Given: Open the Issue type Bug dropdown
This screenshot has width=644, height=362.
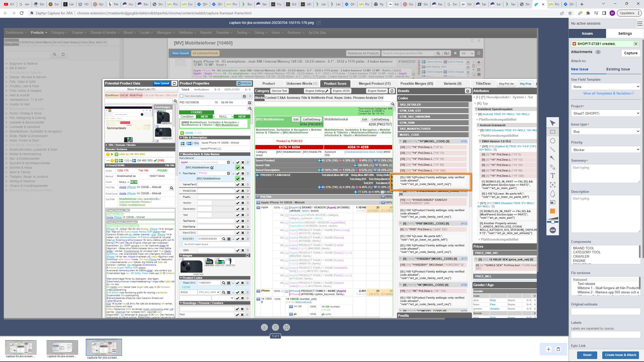Looking at the screenshot, I should [x=606, y=131].
